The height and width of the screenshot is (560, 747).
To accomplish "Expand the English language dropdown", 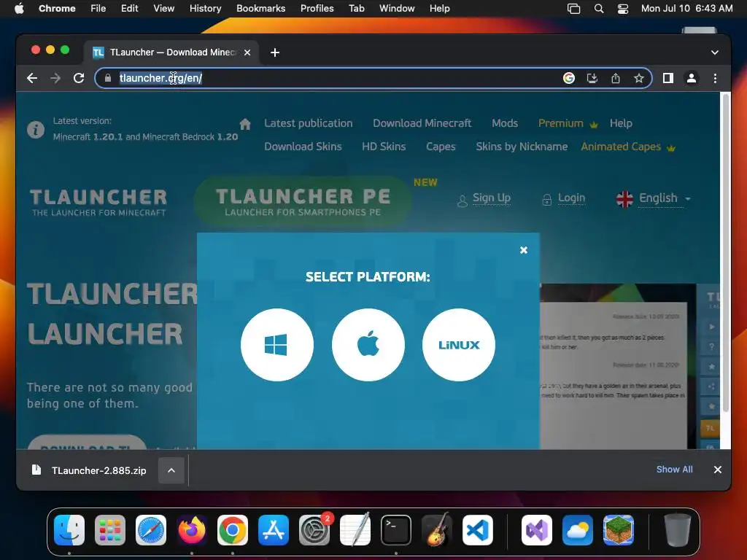I will [x=654, y=198].
